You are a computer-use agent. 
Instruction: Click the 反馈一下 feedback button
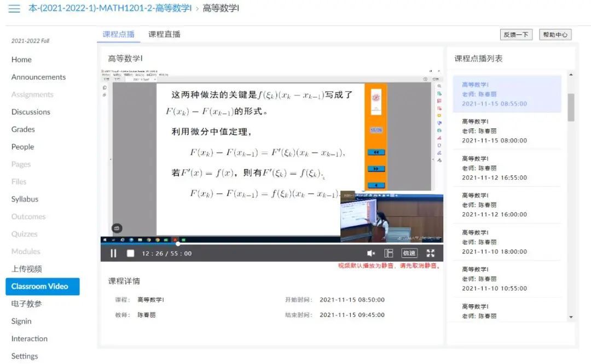(x=516, y=35)
